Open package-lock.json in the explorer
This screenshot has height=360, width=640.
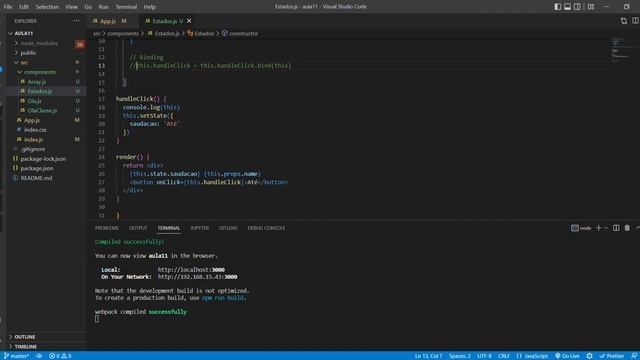(43, 158)
